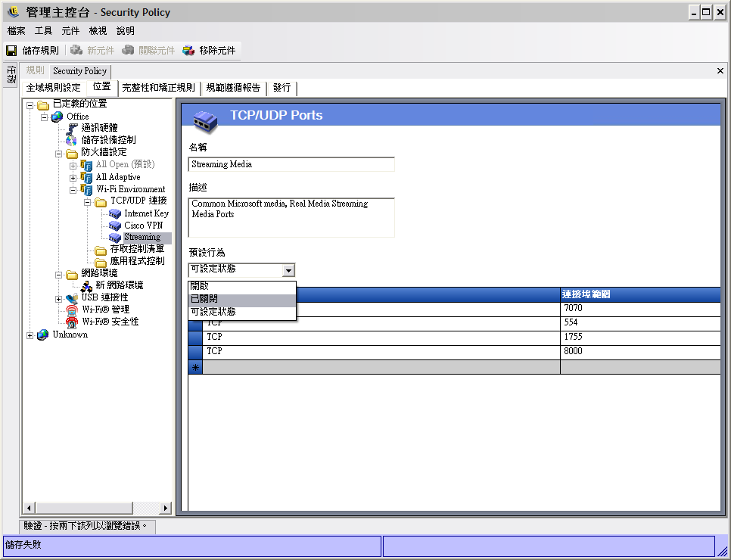
Task: Expand the Unknown location node
Action: click(x=30, y=335)
